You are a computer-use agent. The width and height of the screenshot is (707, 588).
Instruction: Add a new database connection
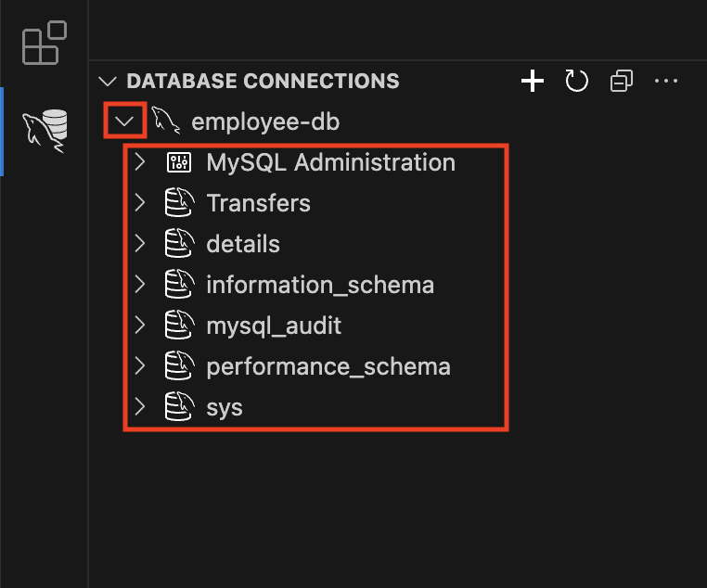[533, 81]
